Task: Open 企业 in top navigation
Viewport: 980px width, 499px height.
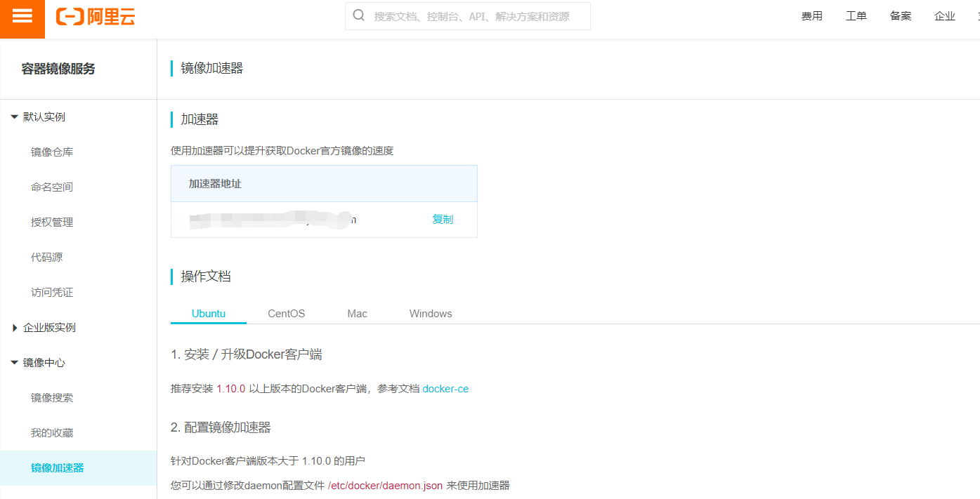Action: click(945, 16)
